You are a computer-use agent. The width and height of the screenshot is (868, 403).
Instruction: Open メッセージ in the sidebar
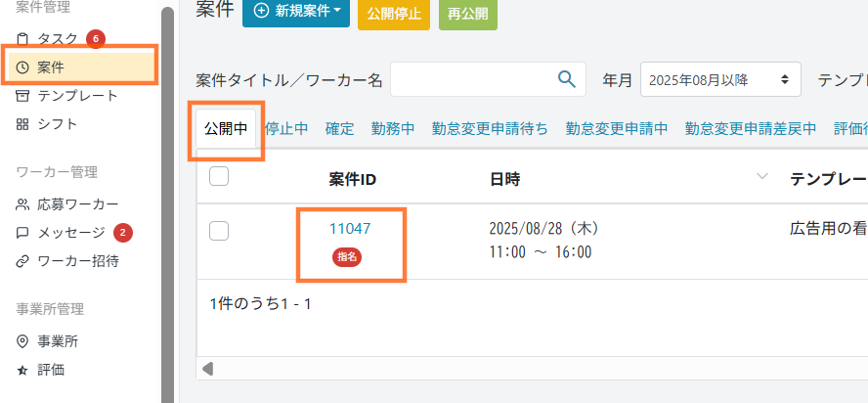(70, 233)
